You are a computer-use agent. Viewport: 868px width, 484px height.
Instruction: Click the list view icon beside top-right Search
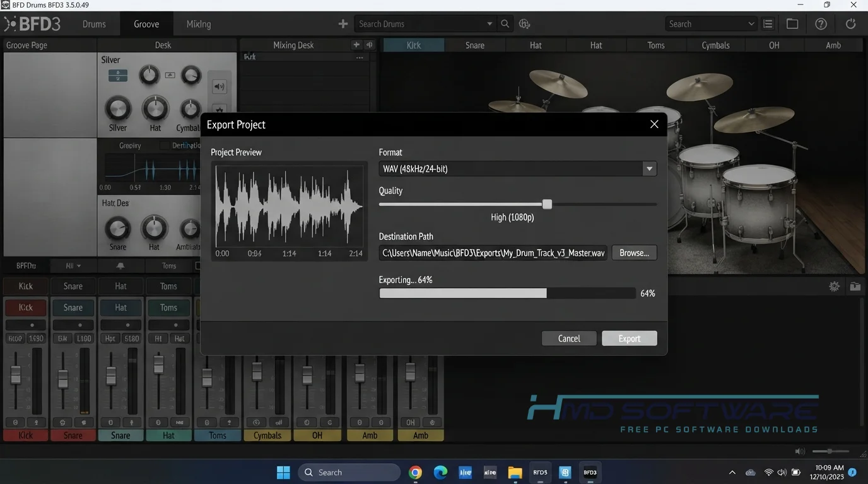click(x=768, y=24)
